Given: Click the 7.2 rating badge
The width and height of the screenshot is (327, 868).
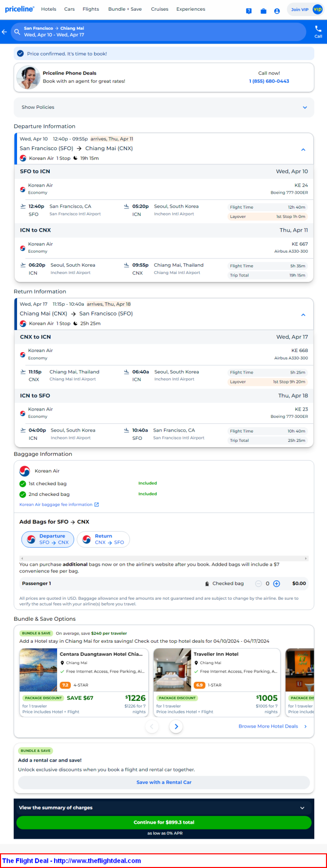Looking at the screenshot, I should click(x=65, y=685).
